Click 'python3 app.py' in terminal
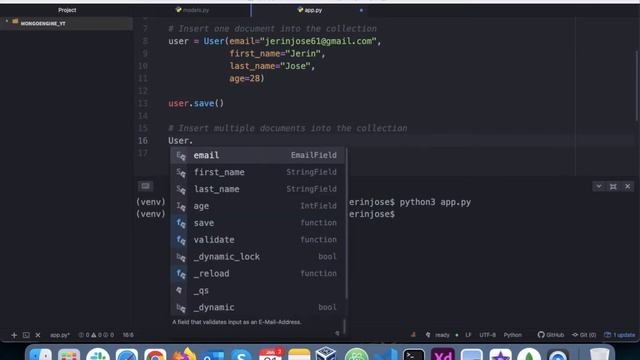This screenshot has width=640, height=360. [435, 202]
